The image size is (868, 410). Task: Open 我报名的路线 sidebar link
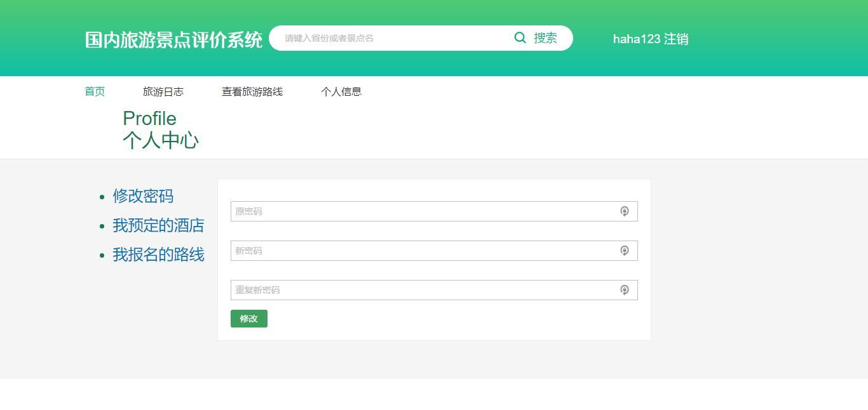tap(158, 255)
